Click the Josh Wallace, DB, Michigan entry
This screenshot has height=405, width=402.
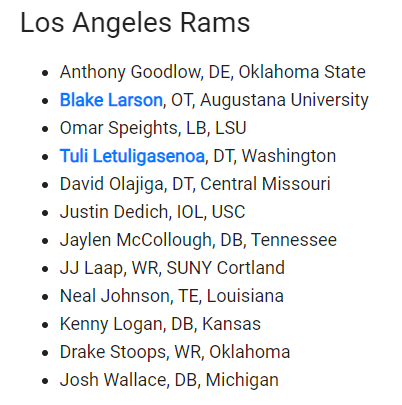tap(169, 380)
